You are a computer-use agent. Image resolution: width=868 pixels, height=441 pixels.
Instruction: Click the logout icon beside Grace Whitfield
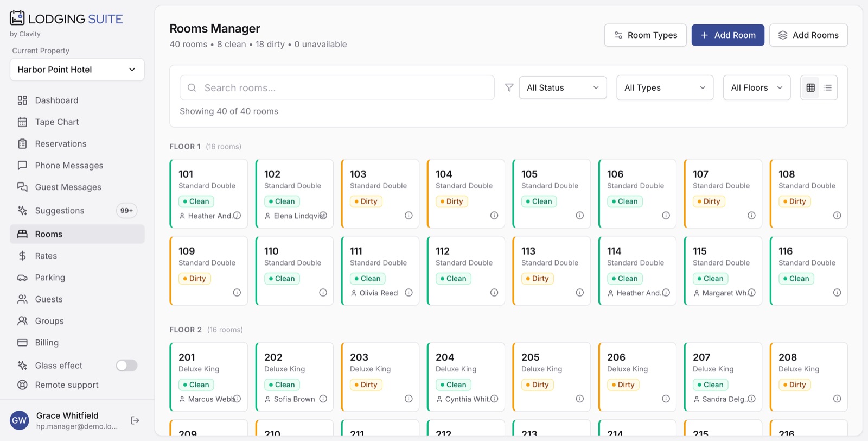[135, 420]
